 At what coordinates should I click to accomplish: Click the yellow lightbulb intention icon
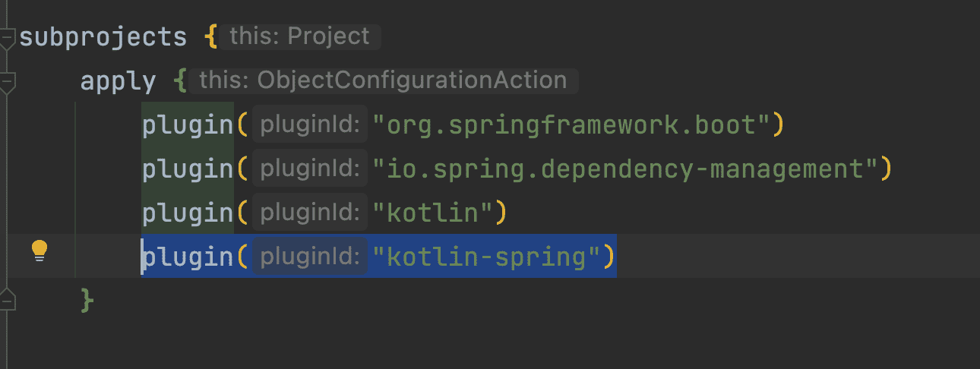click(x=40, y=251)
